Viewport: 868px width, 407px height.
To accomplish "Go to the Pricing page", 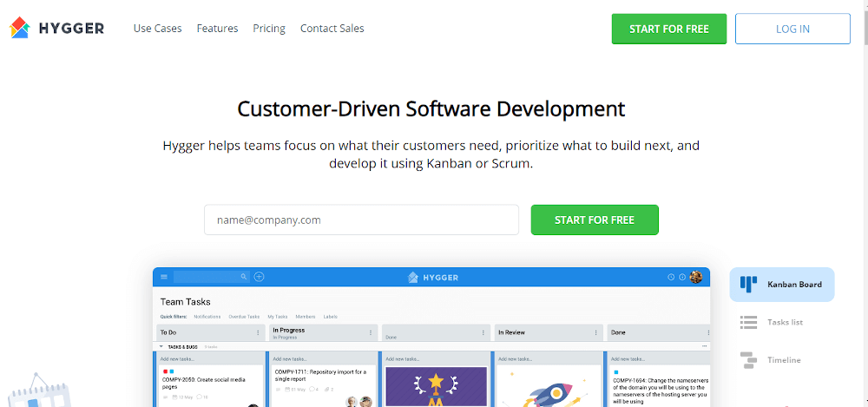I will pyautogui.click(x=269, y=29).
